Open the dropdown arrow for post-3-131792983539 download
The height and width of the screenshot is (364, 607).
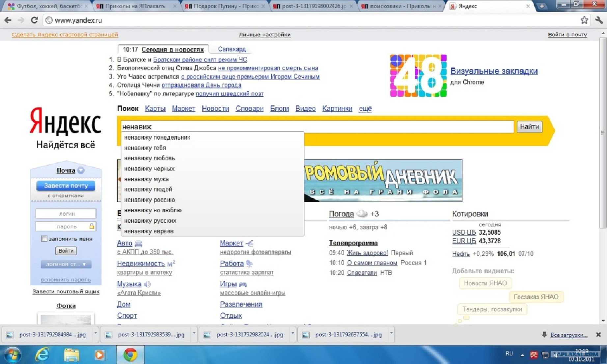(x=194, y=333)
